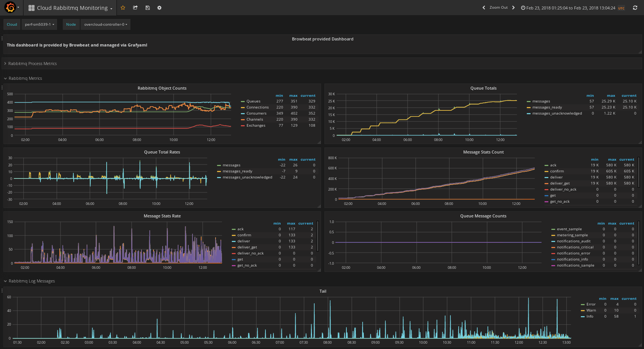
Task: Sort Message Stats Rate legend by max
Action: [x=291, y=223]
